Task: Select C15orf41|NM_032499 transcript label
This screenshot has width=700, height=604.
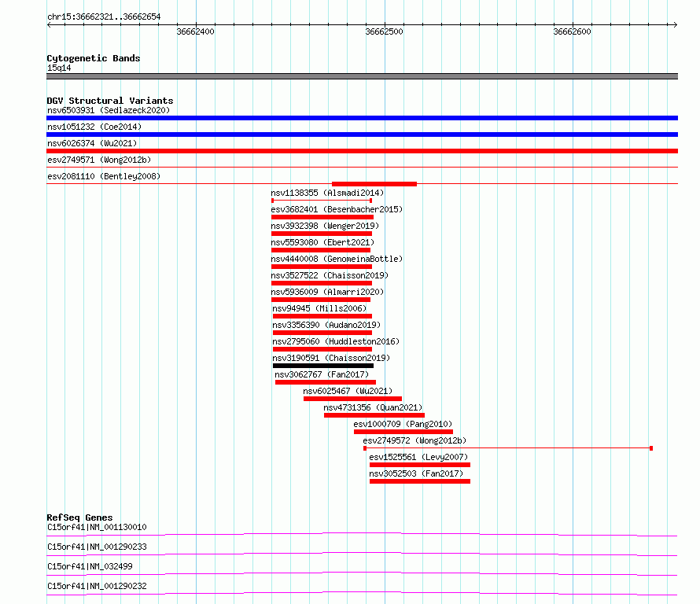Action: pyautogui.click(x=90, y=566)
